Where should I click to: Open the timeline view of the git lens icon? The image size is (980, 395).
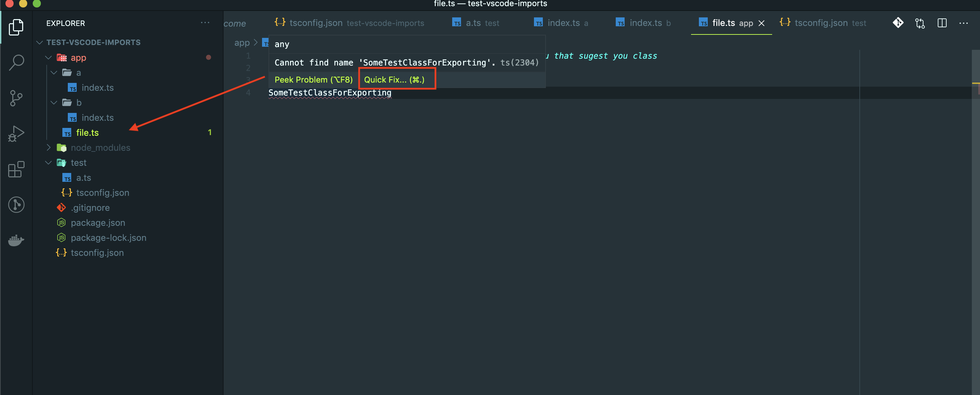[16, 205]
